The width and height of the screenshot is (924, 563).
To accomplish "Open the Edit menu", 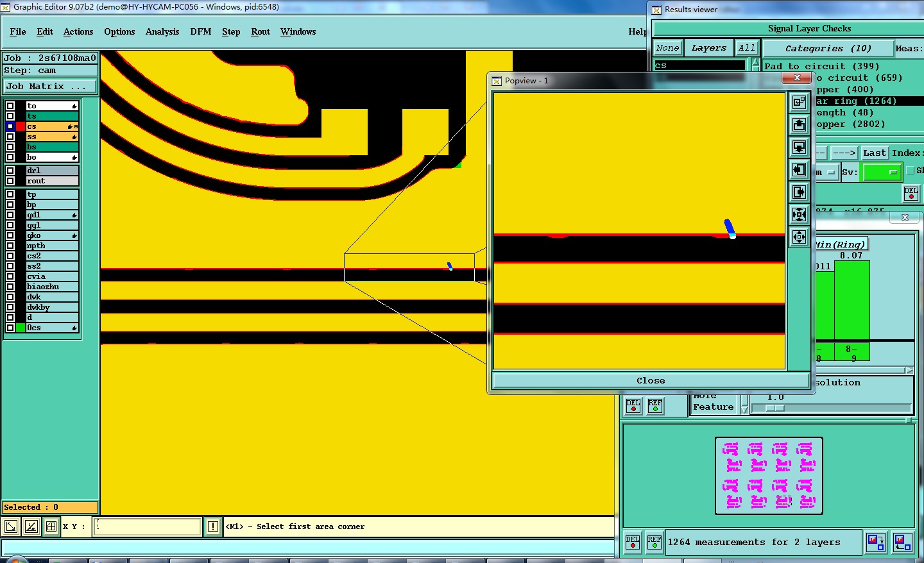I will point(45,31).
